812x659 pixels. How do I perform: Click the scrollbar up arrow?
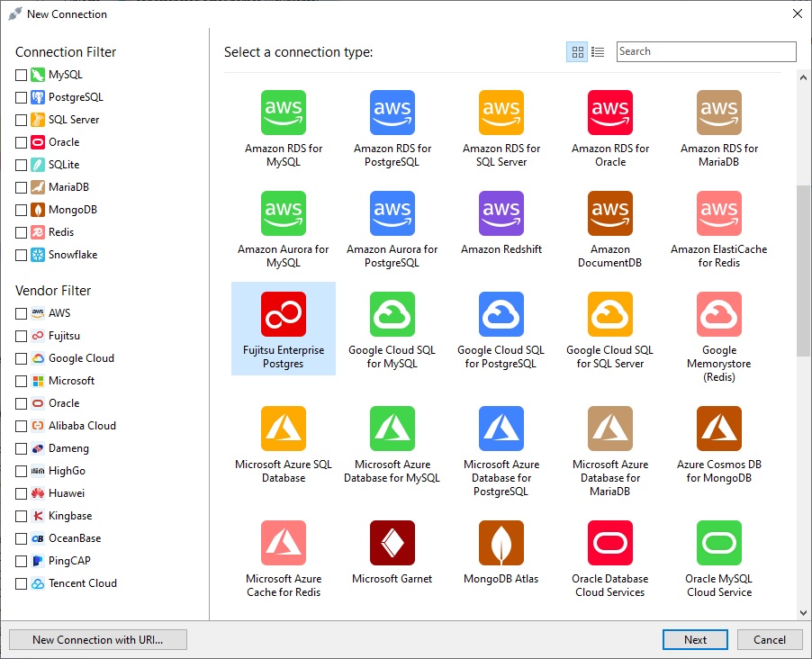pos(803,77)
